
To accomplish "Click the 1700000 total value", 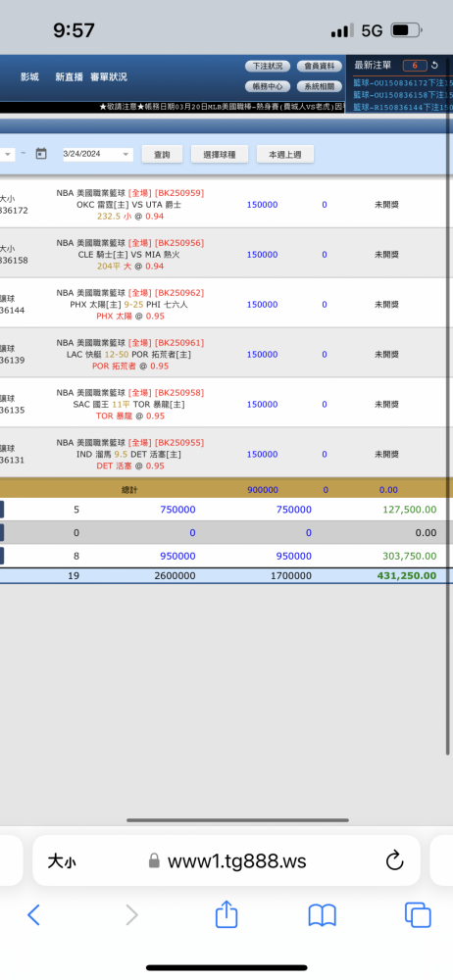I will pos(291,575).
